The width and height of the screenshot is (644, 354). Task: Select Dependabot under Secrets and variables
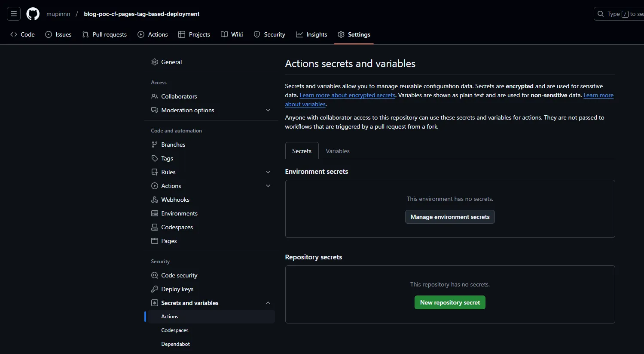(x=175, y=344)
